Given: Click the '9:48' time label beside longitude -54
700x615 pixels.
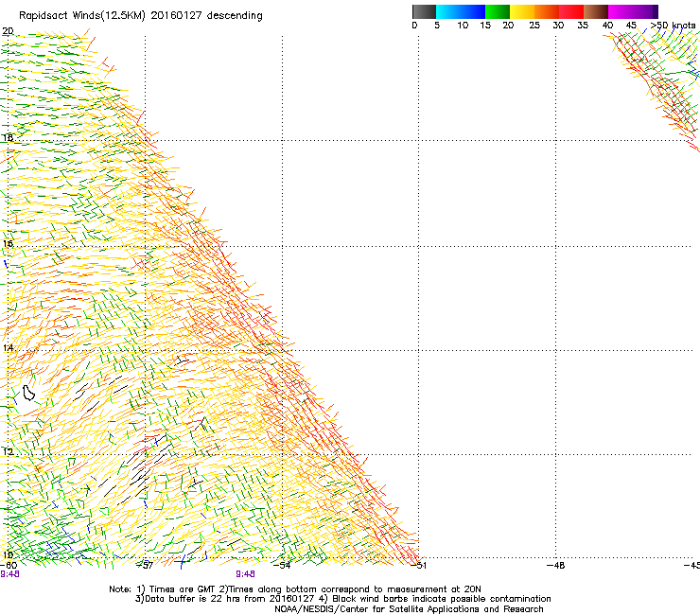Looking at the screenshot, I should pyautogui.click(x=245, y=574).
